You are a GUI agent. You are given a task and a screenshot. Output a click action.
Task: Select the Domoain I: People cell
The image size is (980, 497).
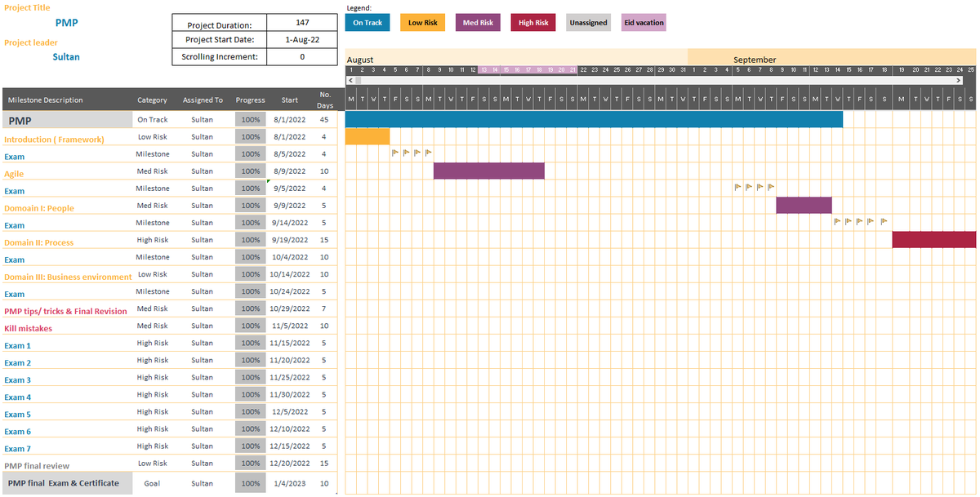coord(67,206)
